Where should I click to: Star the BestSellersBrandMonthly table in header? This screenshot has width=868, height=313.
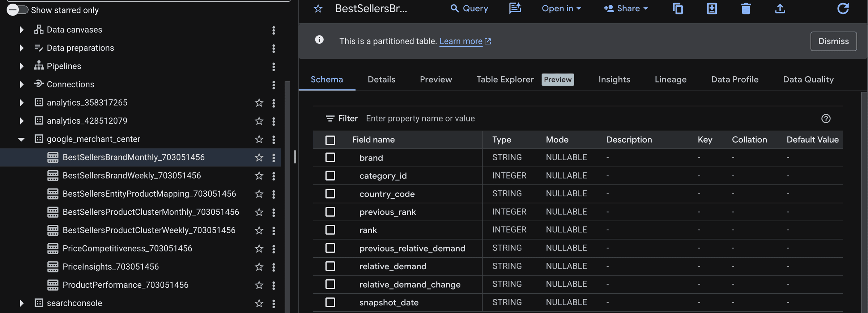[x=318, y=9]
